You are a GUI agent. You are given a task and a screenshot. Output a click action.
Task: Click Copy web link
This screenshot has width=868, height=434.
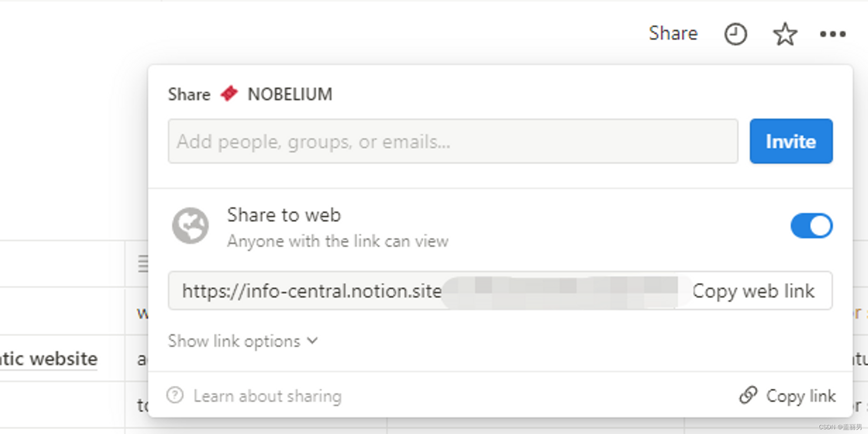click(x=753, y=291)
